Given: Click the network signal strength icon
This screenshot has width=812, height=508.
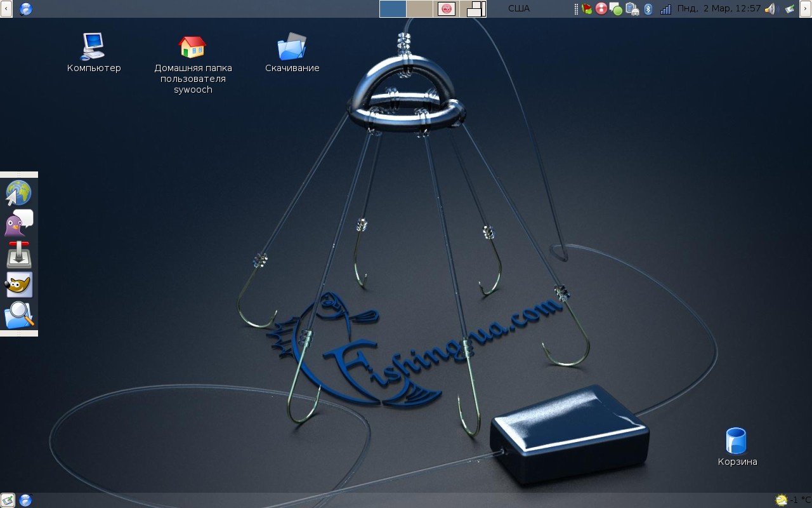Looking at the screenshot, I should coord(665,9).
